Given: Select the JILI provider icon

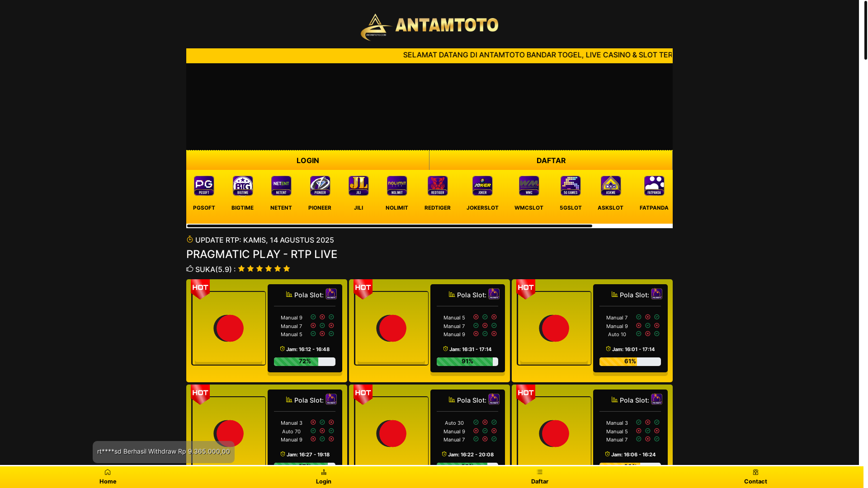Looking at the screenshot, I should 359,186.
